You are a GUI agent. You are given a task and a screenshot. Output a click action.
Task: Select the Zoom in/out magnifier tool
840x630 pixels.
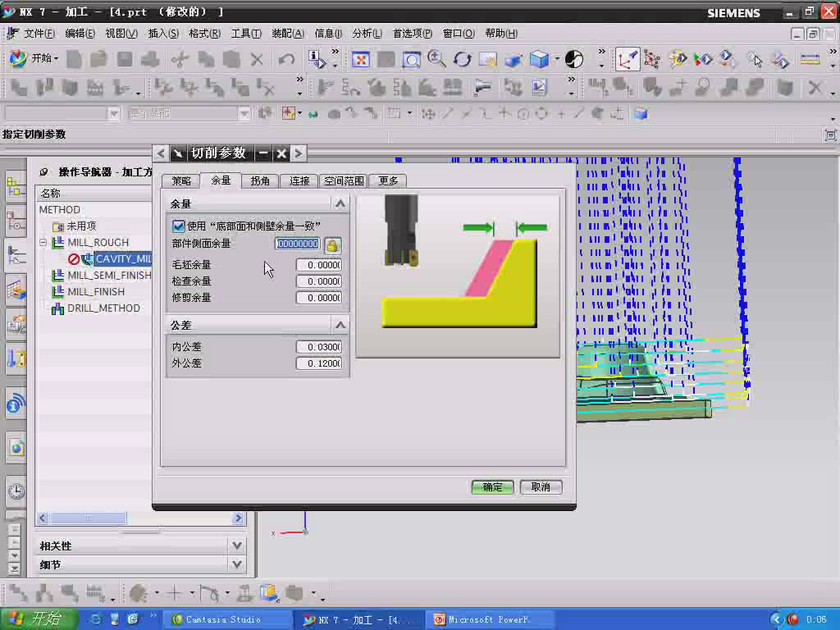(x=436, y=59)
